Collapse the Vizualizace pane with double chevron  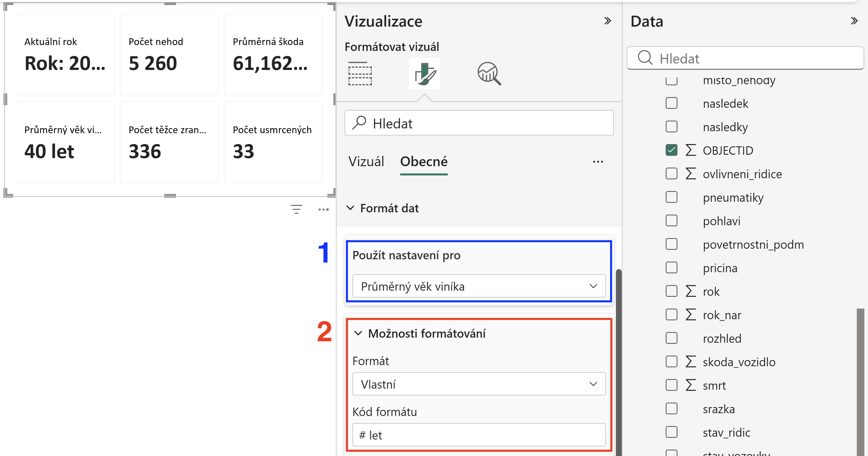coord(607,21)
